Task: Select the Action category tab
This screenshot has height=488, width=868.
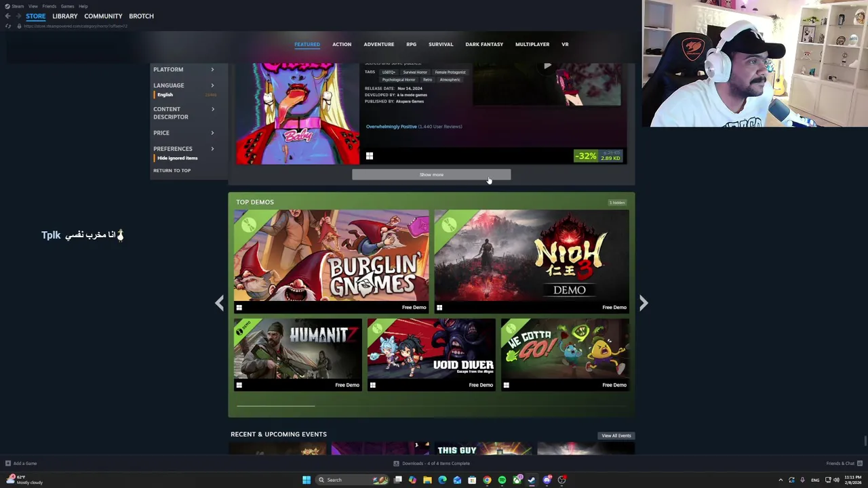Action: pos(342,44)
